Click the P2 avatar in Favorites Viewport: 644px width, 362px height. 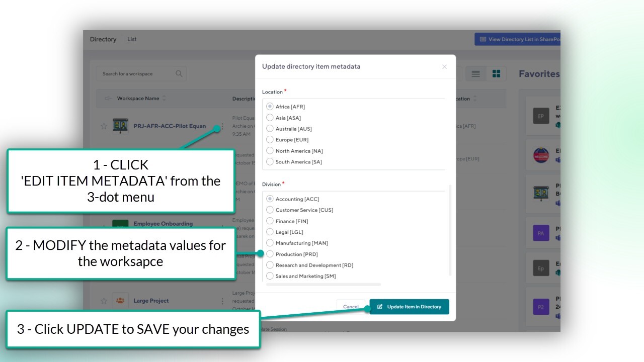[541, 307]
